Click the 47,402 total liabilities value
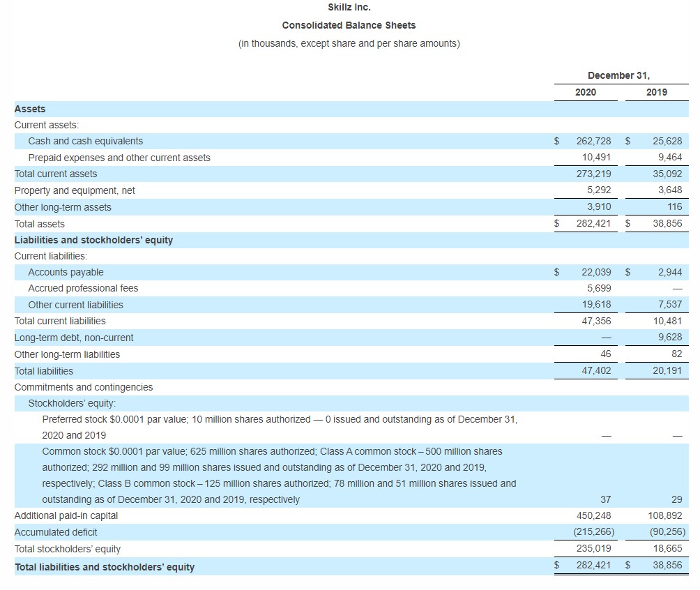This screenshot has height=590, width=700. [x=596, y=371]
